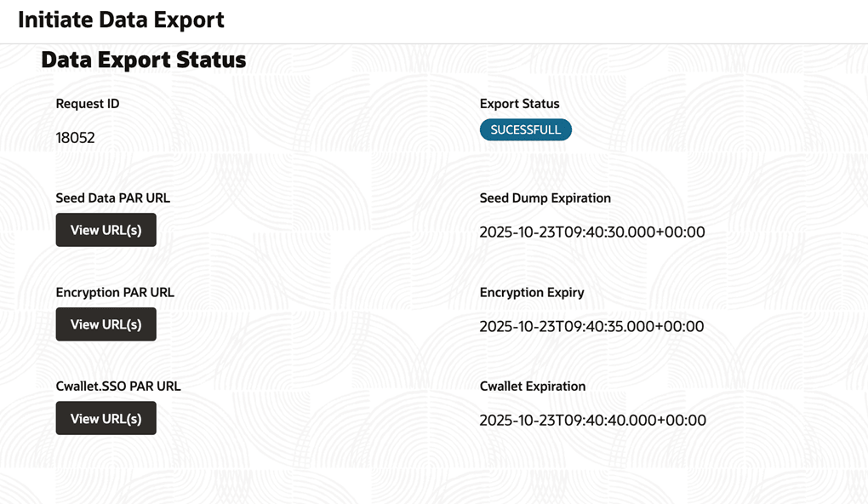Select the Cwallet Expiration timestamp value
This screenshot has width=868, height=504.
tap(592, 421)
